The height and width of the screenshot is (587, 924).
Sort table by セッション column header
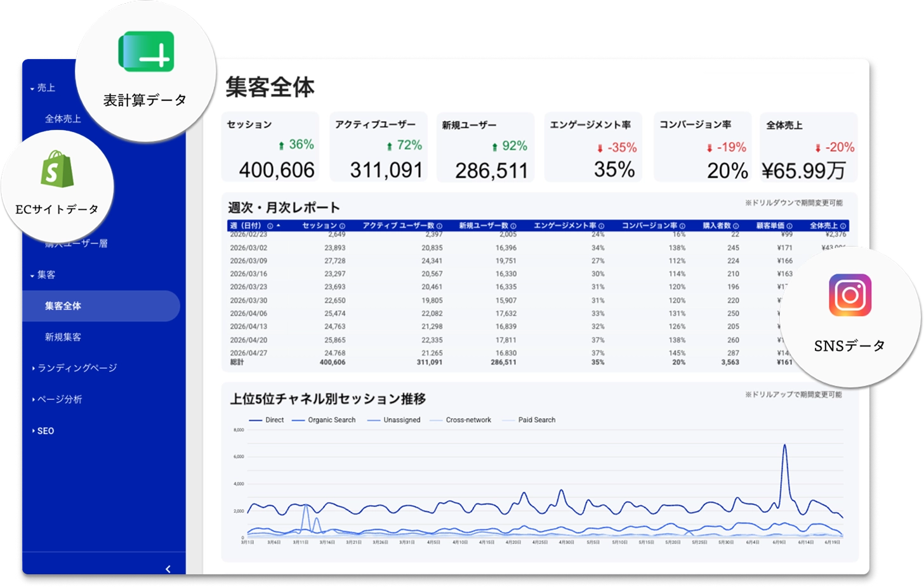pyautogui.click(x=319, y=226)
